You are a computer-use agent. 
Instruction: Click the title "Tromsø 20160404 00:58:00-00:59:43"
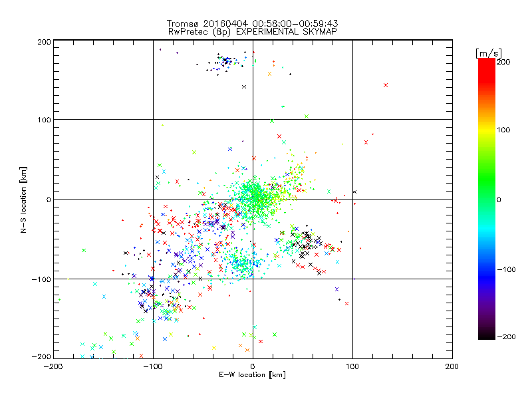252,23
